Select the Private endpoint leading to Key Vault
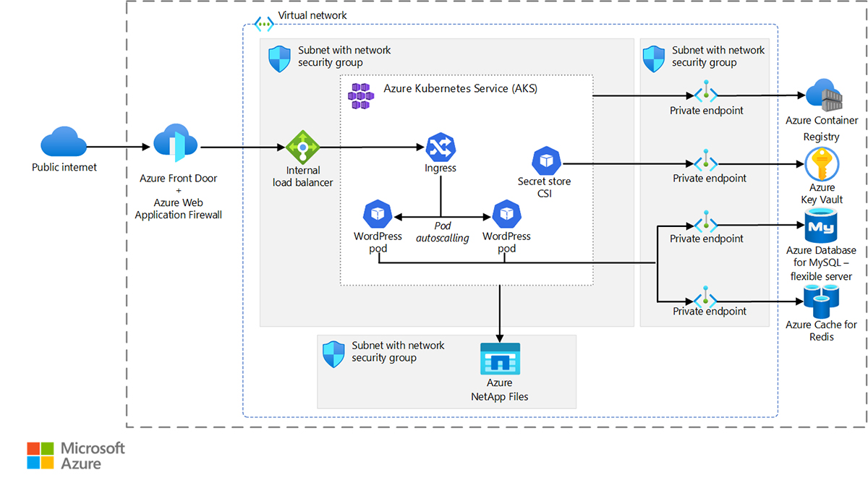868x496 pixels. pyautogui.click(x=706, y=161)
